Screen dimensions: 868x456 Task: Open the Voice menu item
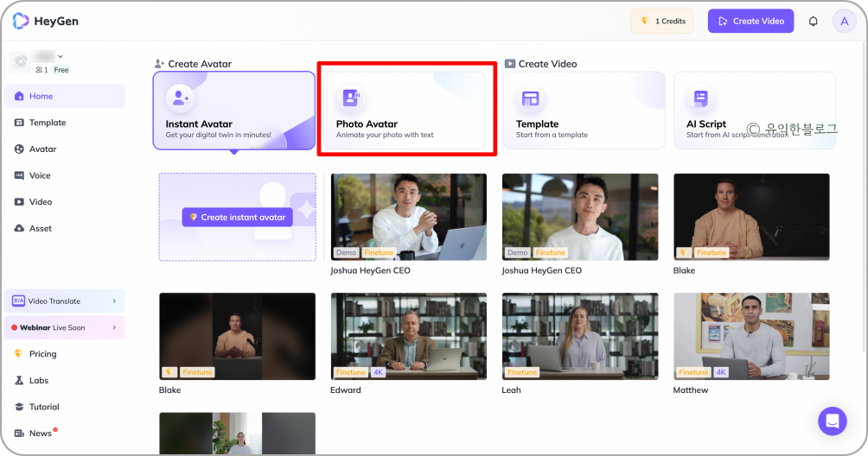(65, 175)
